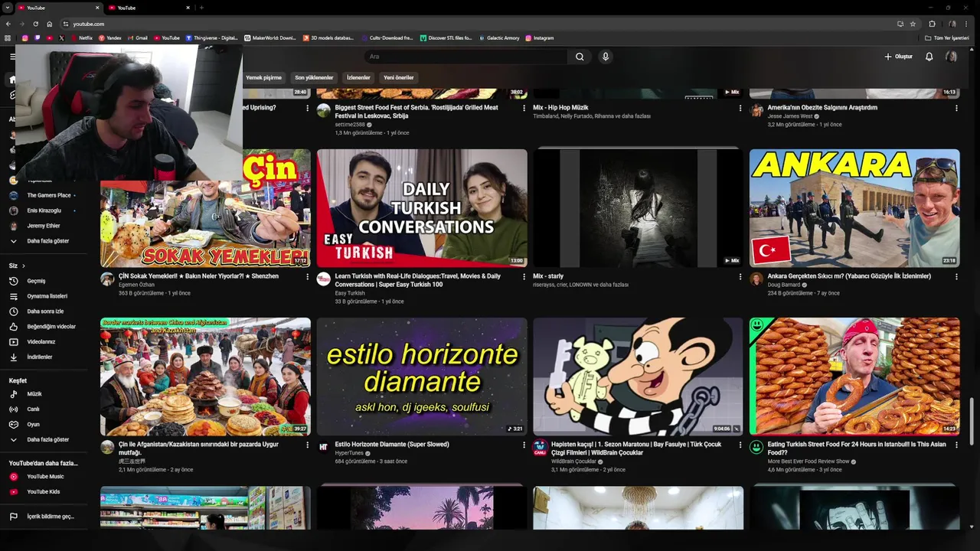Open the YouTube account avatar menu
Viewport: 980px width, 551px height.
(951, 57)
